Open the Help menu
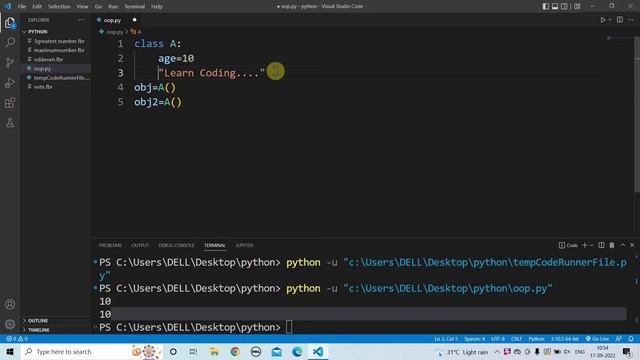The image size is (640, 360). coord(157,6)
